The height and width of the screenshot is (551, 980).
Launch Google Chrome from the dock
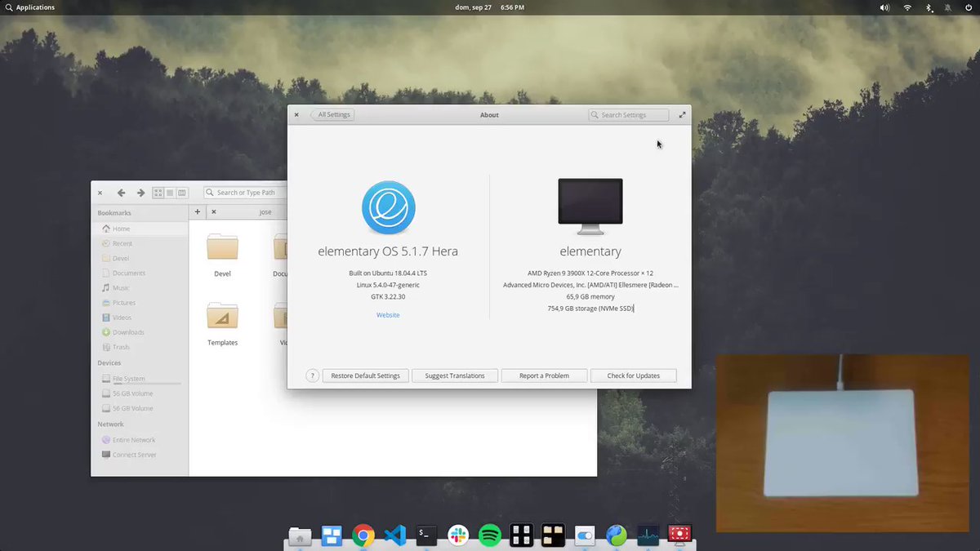click(363, 535)
